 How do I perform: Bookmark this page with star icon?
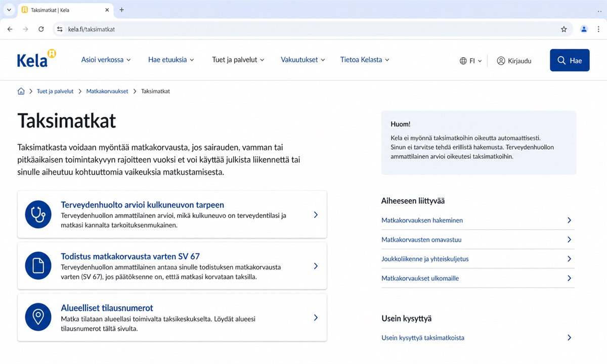pyautogui.click(x=564, y=29)
